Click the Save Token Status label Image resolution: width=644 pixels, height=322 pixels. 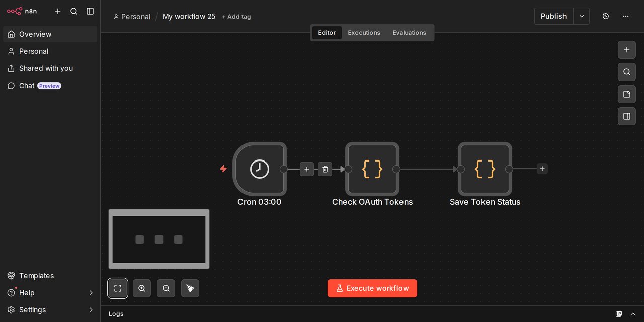(x=485, y=202)
